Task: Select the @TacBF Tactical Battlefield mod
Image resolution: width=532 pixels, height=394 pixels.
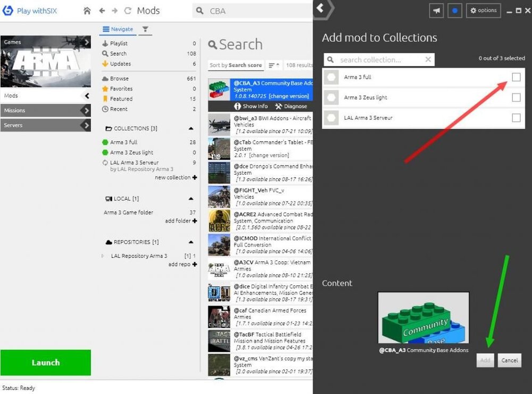Action: 260,341
